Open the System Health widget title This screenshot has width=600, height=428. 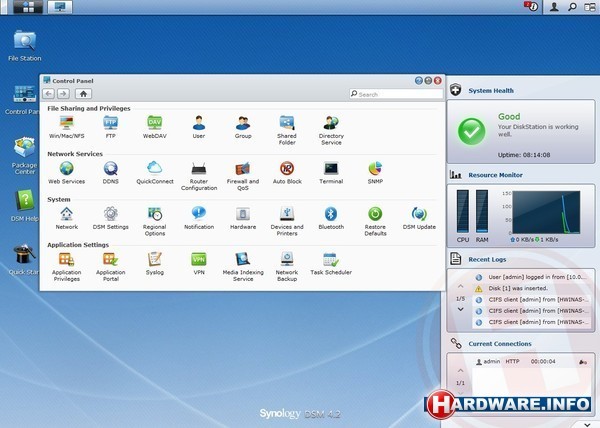coord(491,91)
